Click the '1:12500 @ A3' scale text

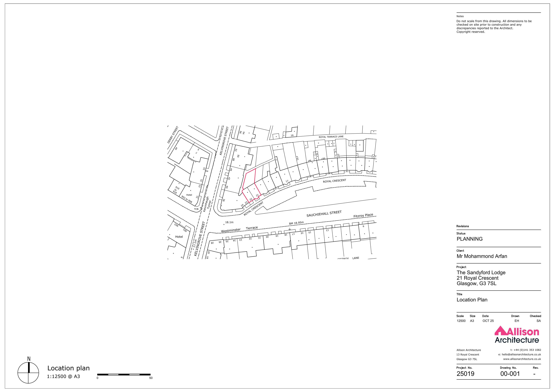pyautogui.click(x=63, y=376)
